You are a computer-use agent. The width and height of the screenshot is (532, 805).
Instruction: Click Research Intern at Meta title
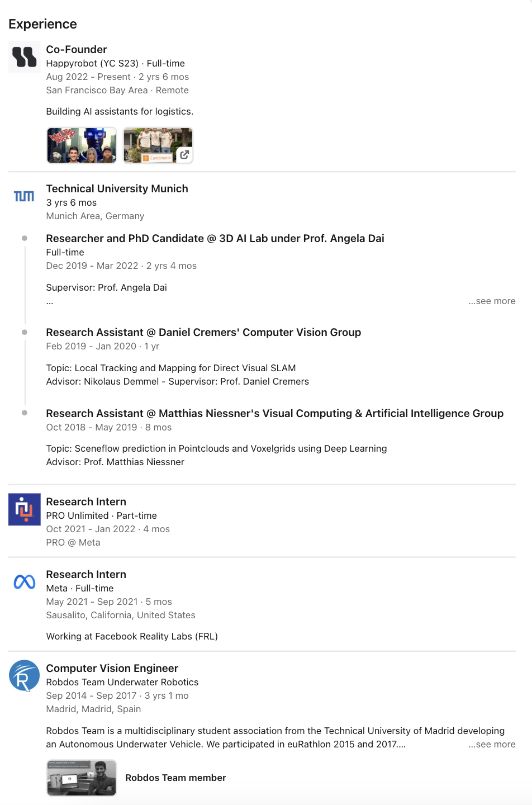tap(86, 574)
